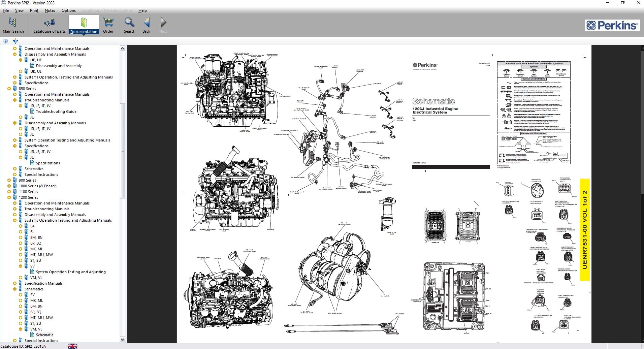Select the System Operation Testing and Adjusting Manuals row

(x=67, y=140)
